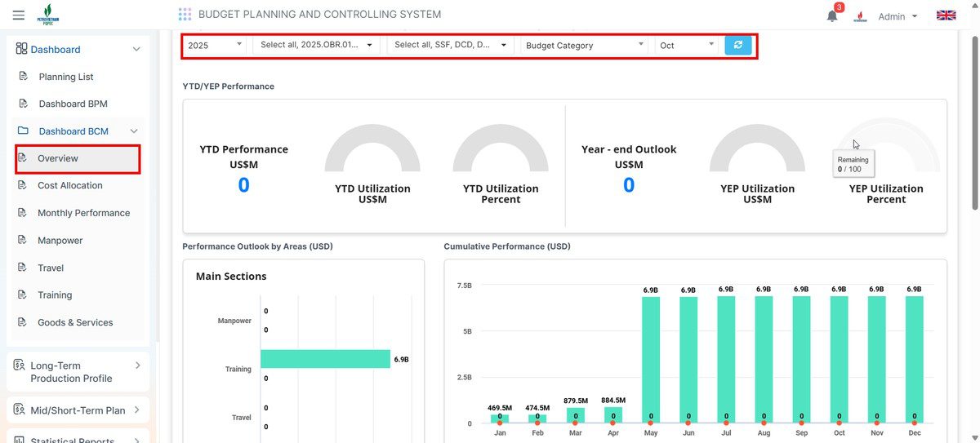The height and width of the screenshot is (443, 980).
Task: Go to Cost Allocation
Action: [x=70, y=185]
